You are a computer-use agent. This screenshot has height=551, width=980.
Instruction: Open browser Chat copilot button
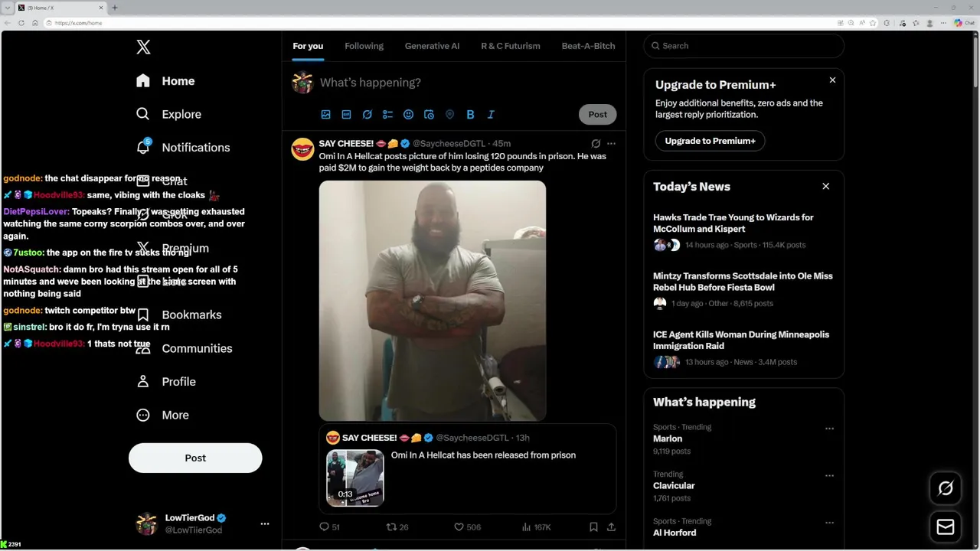tap(964, 23)
